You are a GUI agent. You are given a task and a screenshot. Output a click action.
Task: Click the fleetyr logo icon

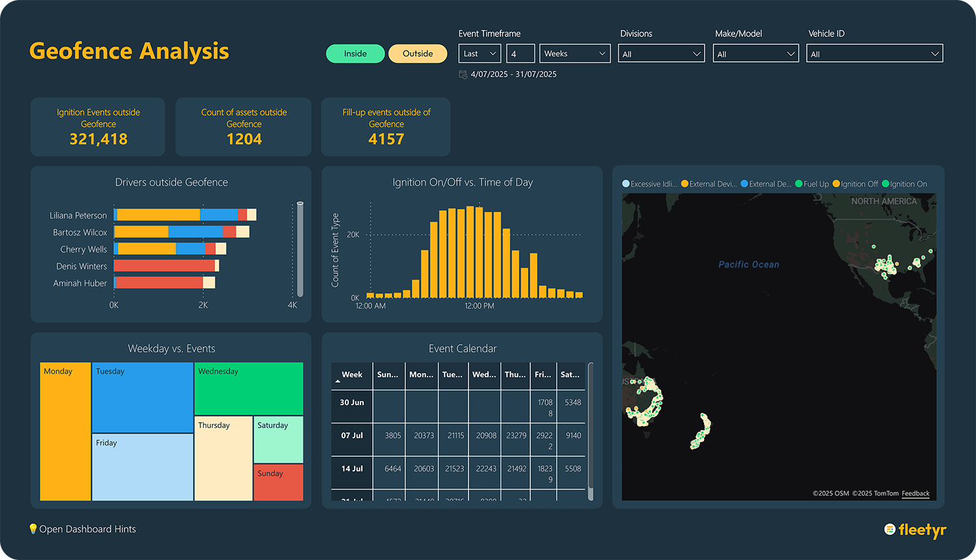click(x=890, y=529)
